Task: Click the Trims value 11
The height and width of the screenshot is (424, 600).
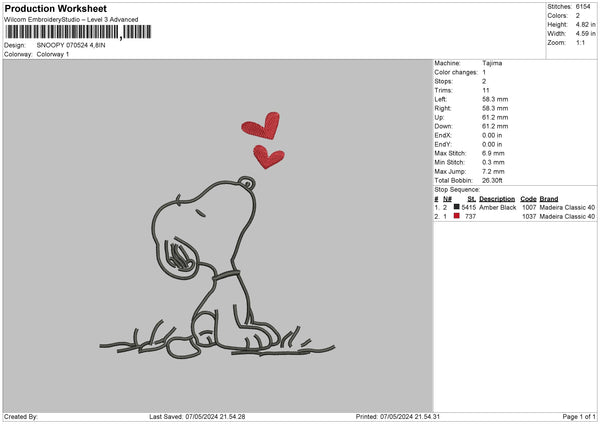Action: [486, 90]
